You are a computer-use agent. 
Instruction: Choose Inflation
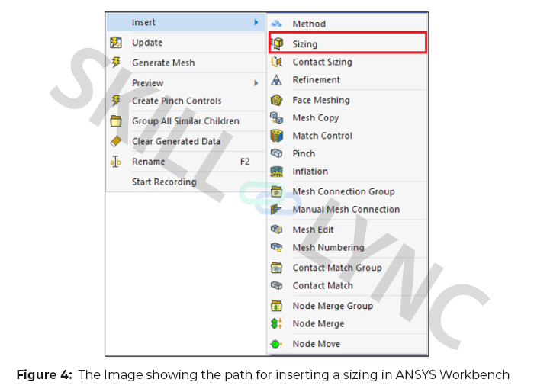point(347,172)
